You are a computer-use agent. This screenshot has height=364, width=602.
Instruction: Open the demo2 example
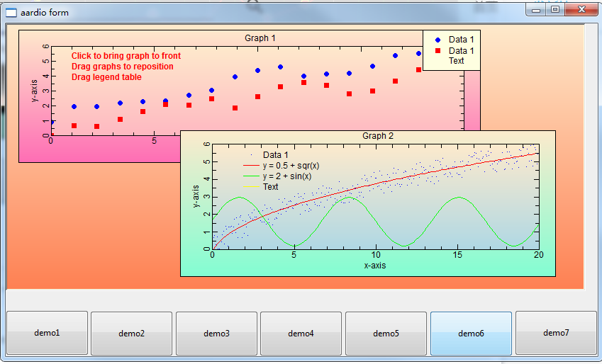[131, 334]
